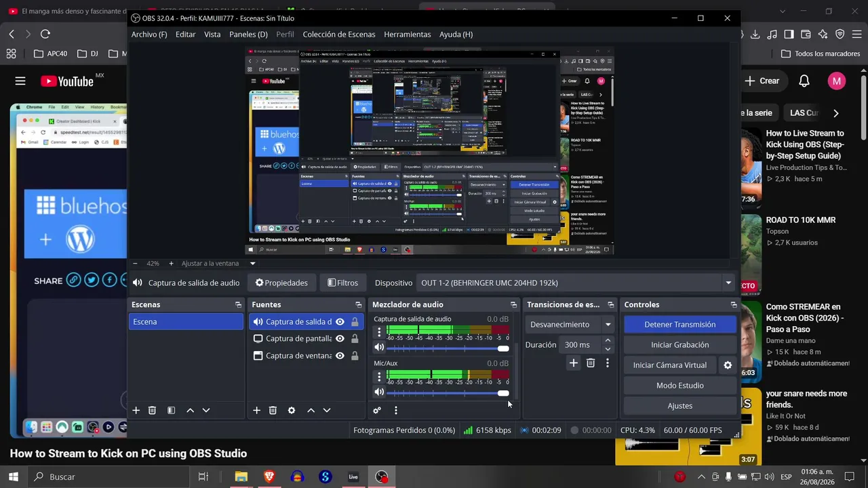Open virtual camera settings gear
Image resolution: width=868 pixels, height=488 pixels.
click(x=728, y=365)
